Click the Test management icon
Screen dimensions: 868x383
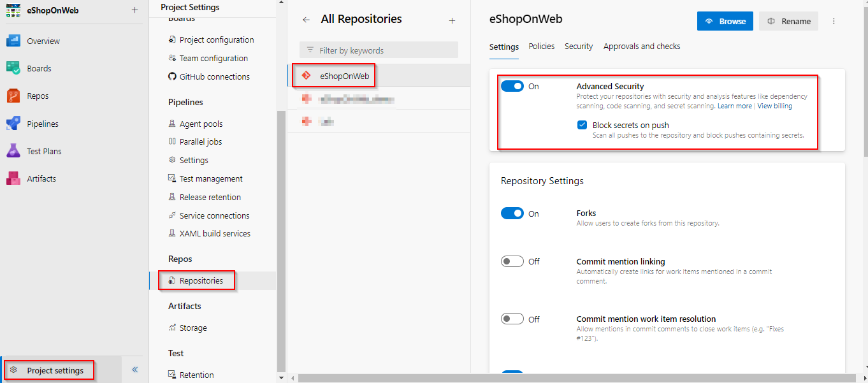tap(172, 178)
